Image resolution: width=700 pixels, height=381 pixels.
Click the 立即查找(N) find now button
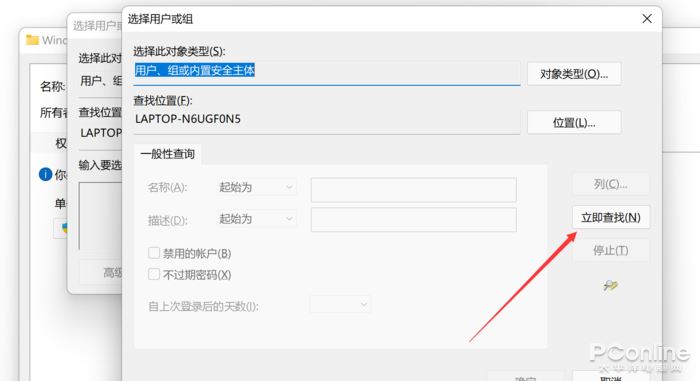pyautogui.click(x=611, y=218)
